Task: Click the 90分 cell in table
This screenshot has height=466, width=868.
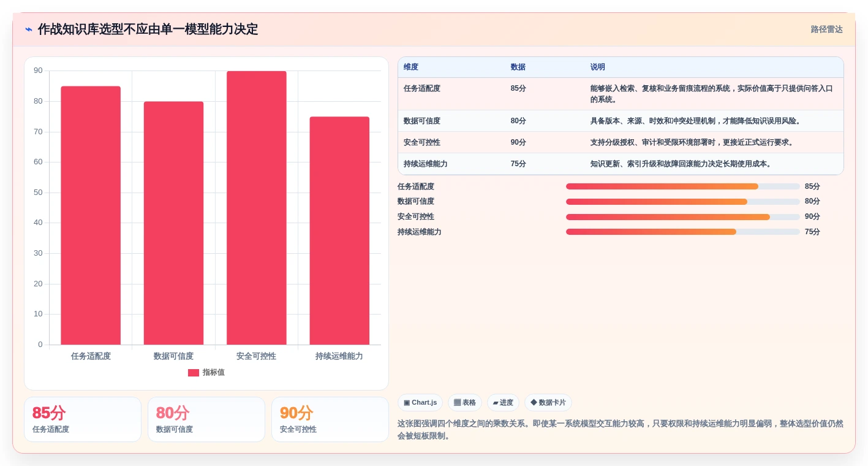Action: coord(518,142)
